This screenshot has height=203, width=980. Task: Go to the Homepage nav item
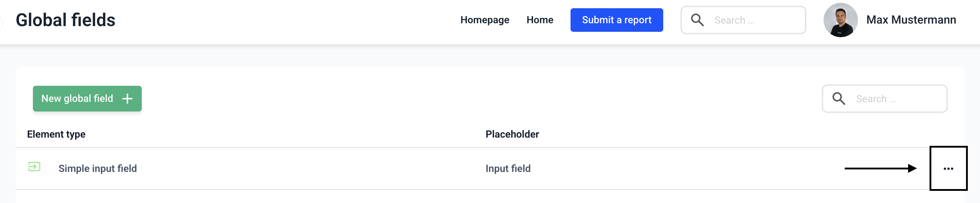(484, 20)
